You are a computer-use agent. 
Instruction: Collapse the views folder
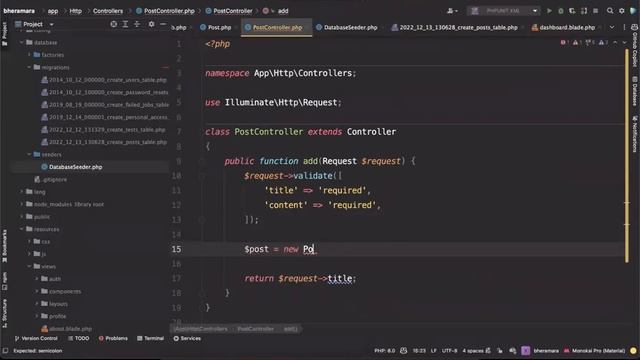click(x=29, y=266)
